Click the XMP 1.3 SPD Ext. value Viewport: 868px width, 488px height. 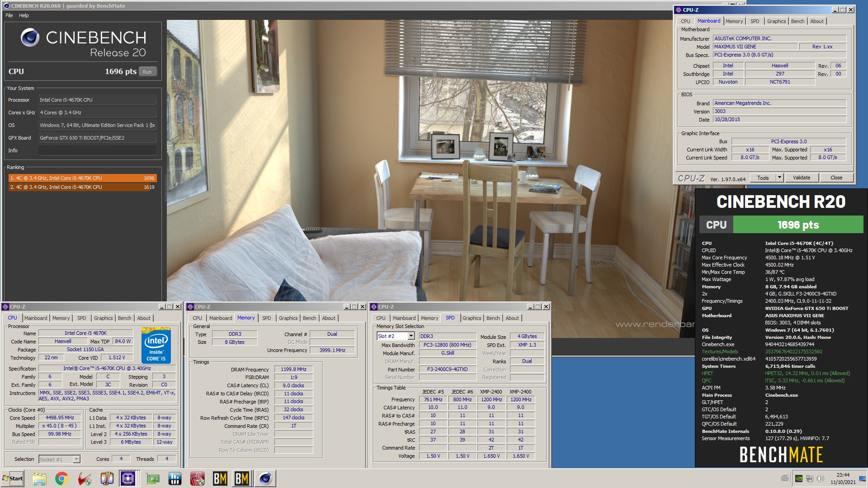(527, 345)
